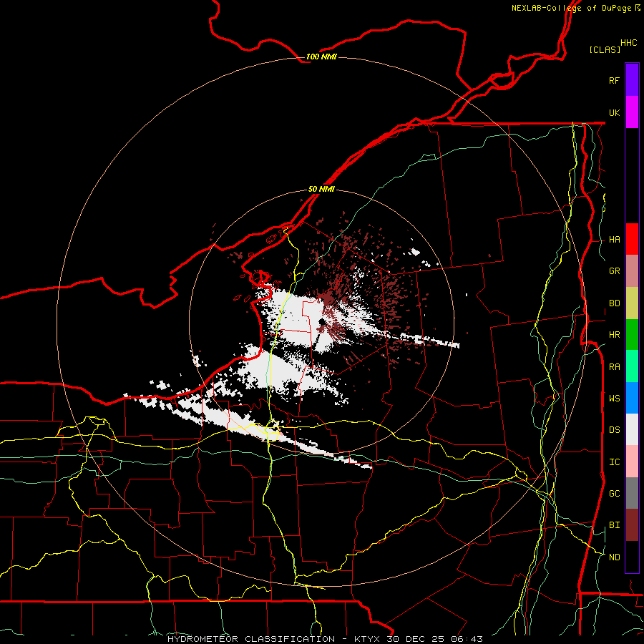Click the WS legend label

click(x=614, y=399)
